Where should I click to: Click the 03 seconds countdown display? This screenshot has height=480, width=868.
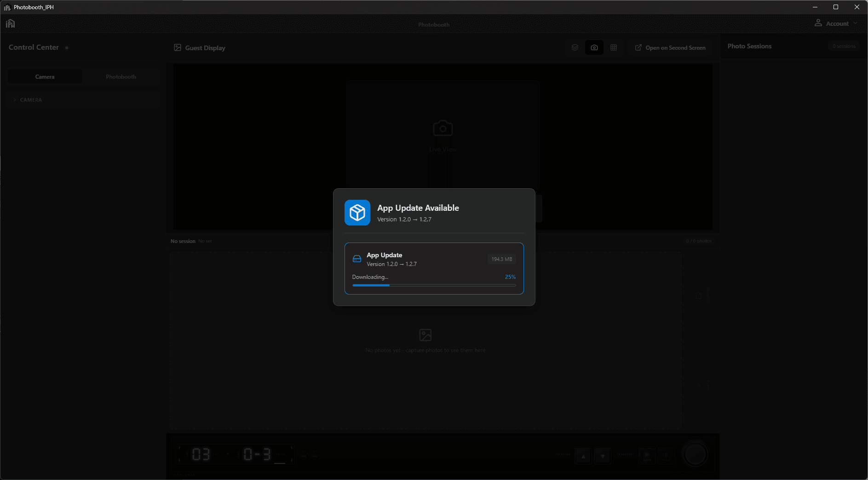[x=201, y=455]
